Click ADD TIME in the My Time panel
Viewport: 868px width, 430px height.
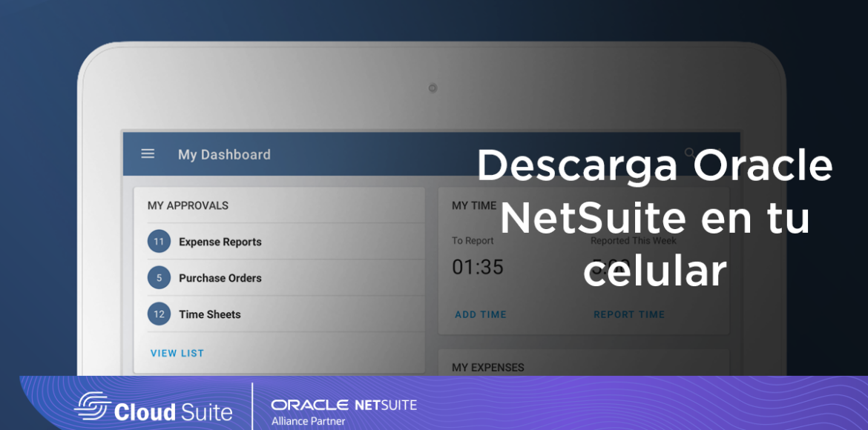[x=481, y=314]
